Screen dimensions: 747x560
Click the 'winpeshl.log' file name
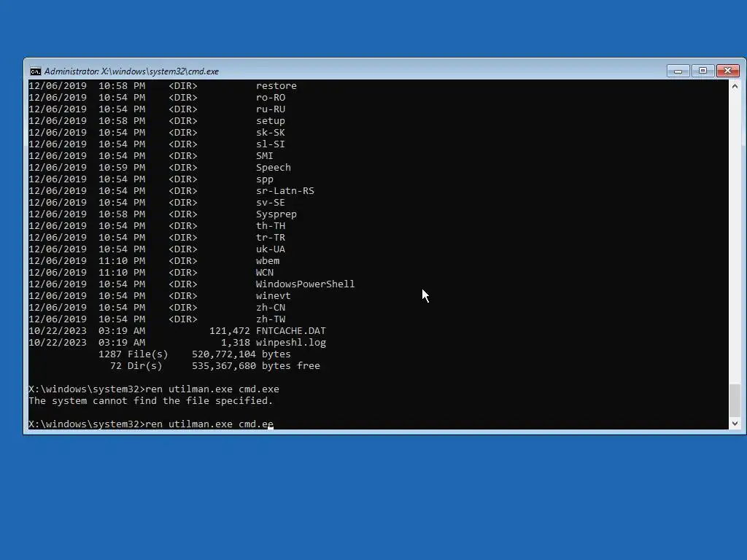291,343
